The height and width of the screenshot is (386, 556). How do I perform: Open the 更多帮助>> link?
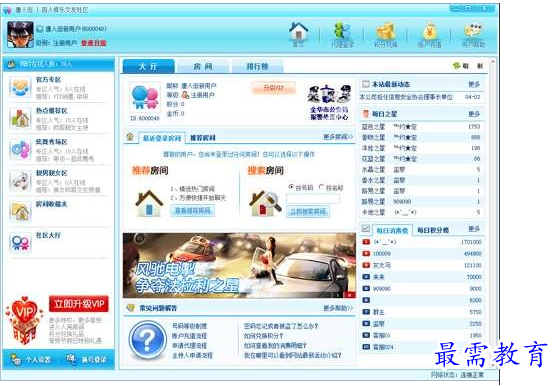pyautogui.click(x=338, y=308)
